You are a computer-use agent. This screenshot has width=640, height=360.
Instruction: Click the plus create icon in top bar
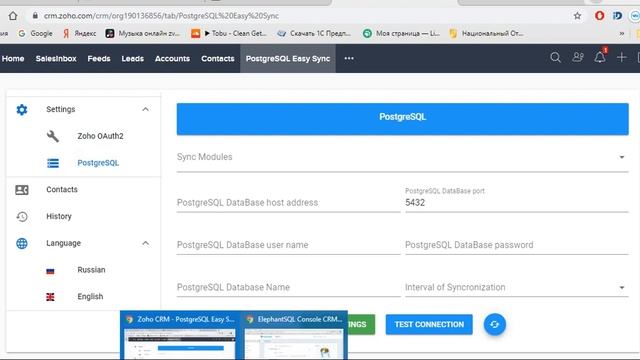[x=621, y=58]
